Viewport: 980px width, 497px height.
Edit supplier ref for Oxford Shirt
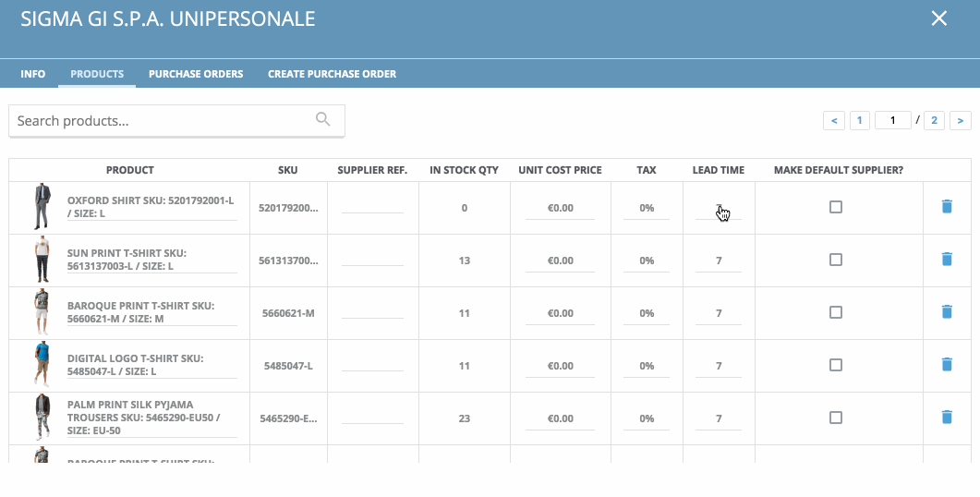(x=372, y=207)
